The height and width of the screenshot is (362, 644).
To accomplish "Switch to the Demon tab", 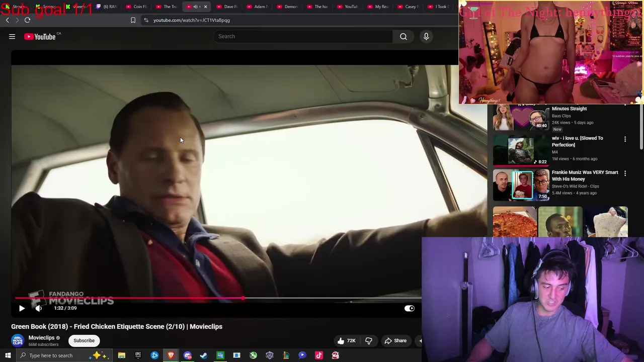I will tap(287, 7).
